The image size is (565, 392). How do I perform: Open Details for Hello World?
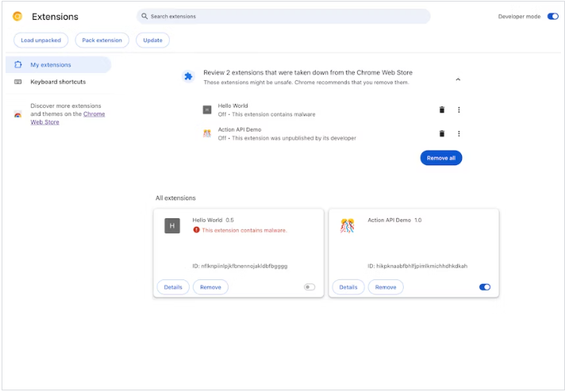click(x=173, y=287)
